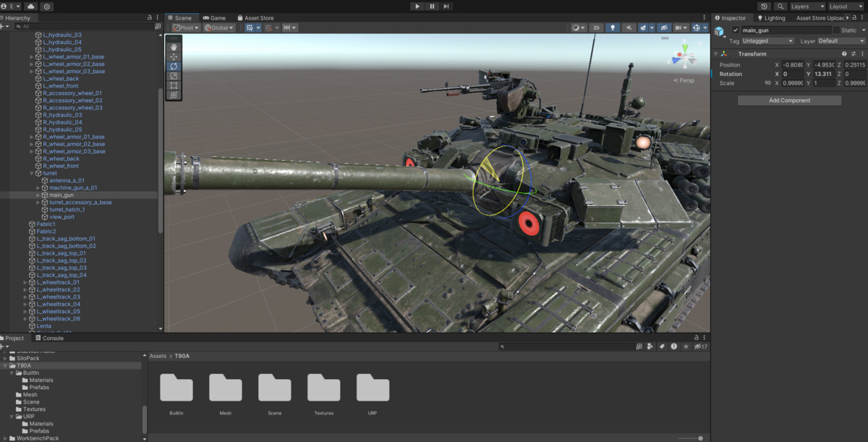
Task: Toggle 2D view mode in Scene
Action: pyautogui.click(x=595, y=28)
